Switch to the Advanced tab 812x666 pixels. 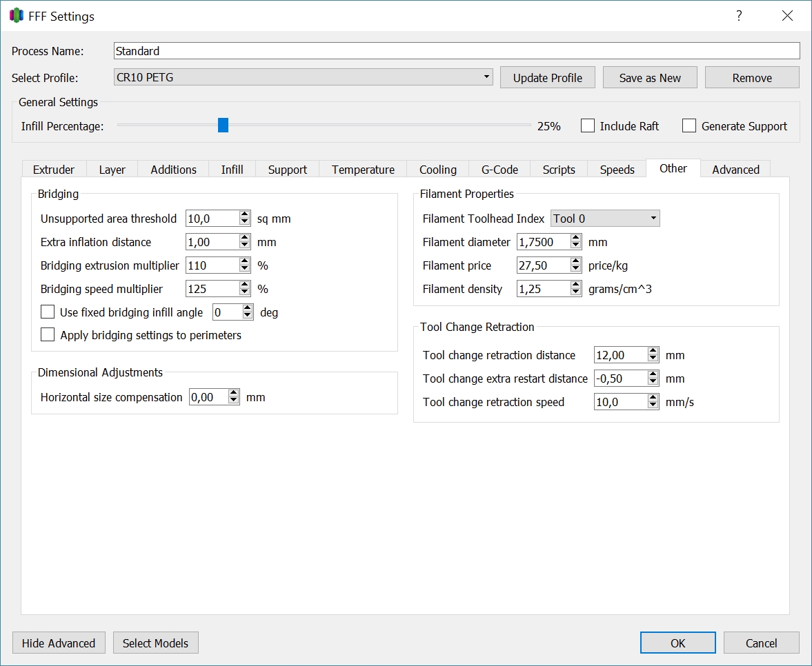(x=735, y=169)
